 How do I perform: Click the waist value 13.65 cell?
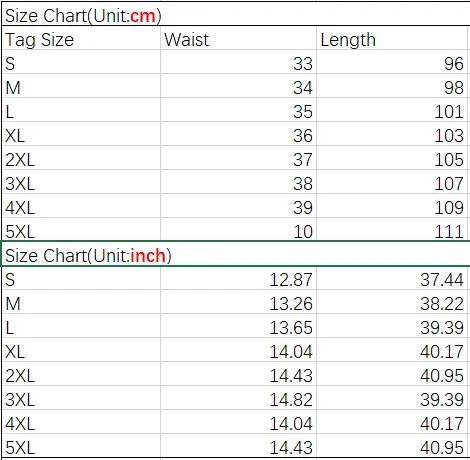(x=238, y=326)
